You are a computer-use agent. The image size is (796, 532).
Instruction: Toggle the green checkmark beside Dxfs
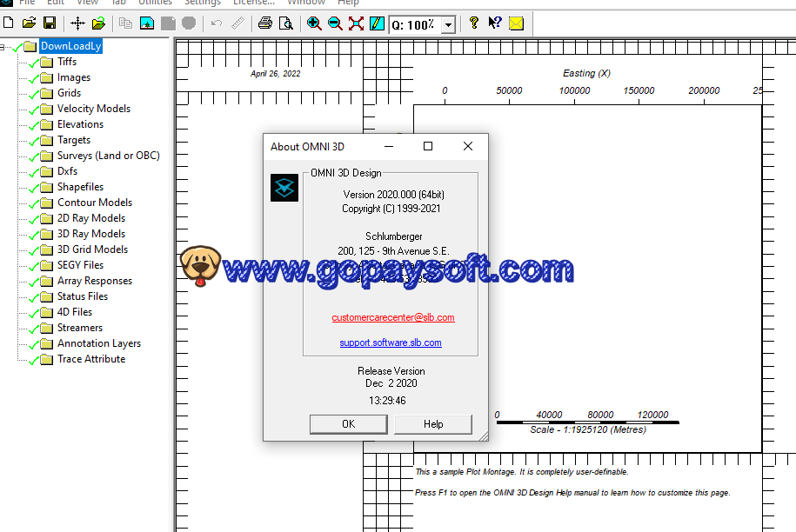(34, 173)
